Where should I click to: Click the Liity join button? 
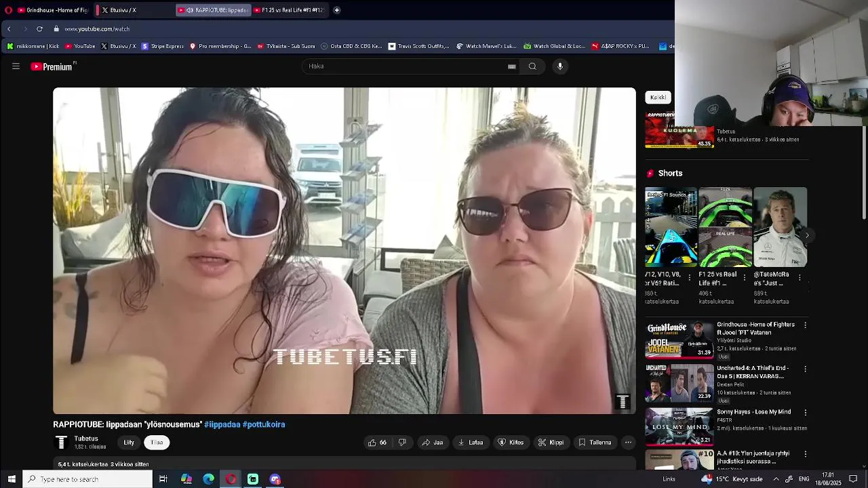(129, 443)
